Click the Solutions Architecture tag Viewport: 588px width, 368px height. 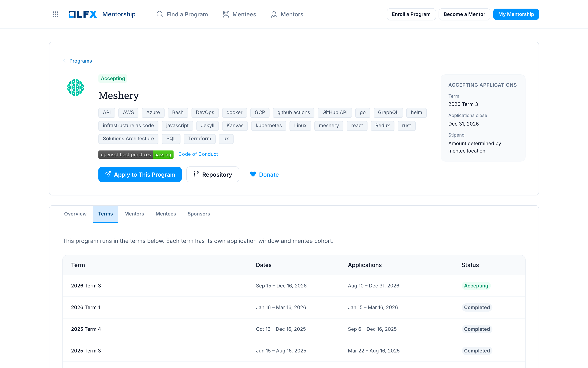coord(128,139)
